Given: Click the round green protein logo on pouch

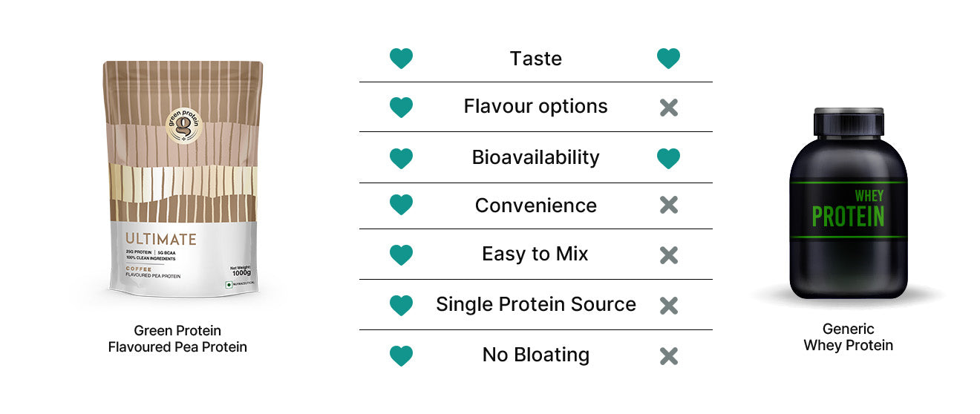Looking at the screenshot, I should (x=183, y=126).
